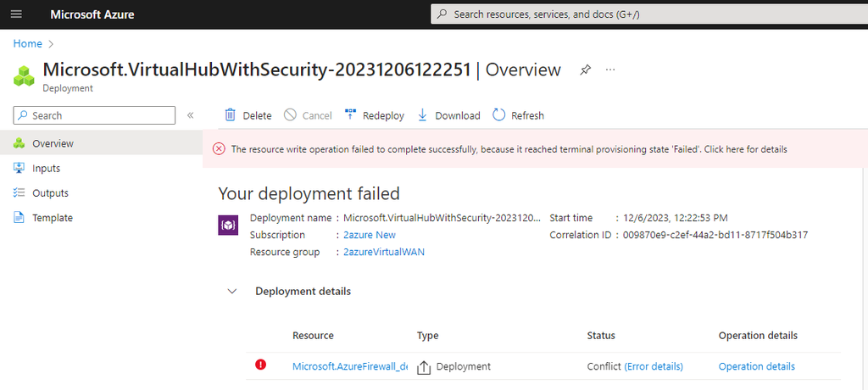Open the 2azure New subscription link
Image resolution: width=868 pixels, height=390 pixels.
(370, 235)
